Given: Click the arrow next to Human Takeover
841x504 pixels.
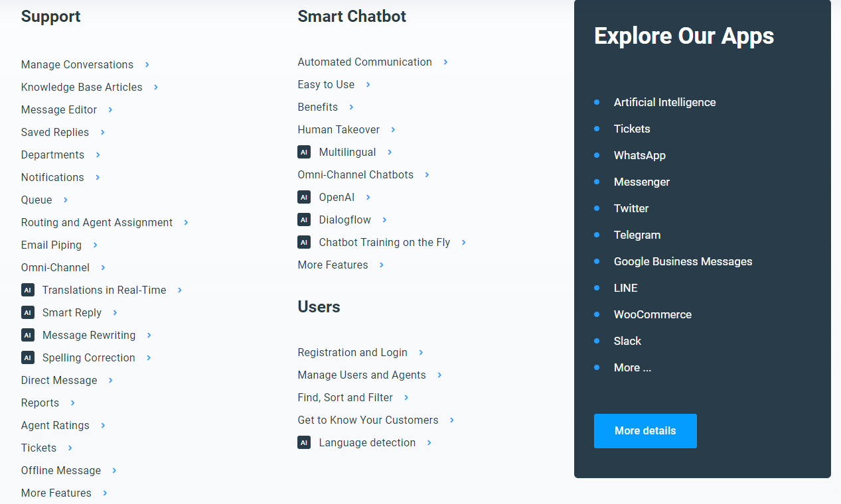Looking at the screenshot, I should tap(393, 129).
